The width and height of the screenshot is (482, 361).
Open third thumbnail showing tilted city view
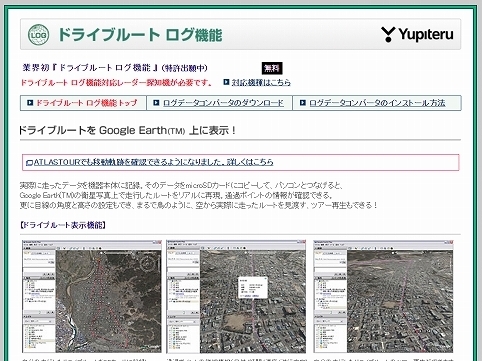[383, 296]
